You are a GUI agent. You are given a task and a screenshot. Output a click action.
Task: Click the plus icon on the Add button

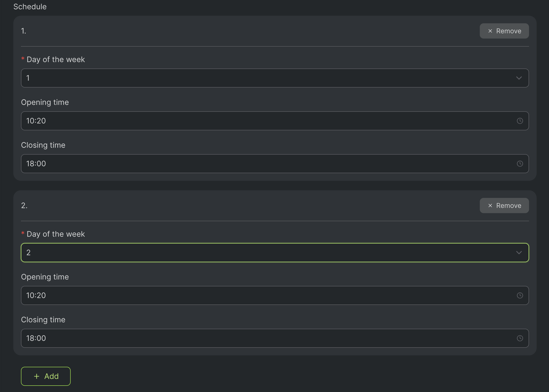[37, 376]
